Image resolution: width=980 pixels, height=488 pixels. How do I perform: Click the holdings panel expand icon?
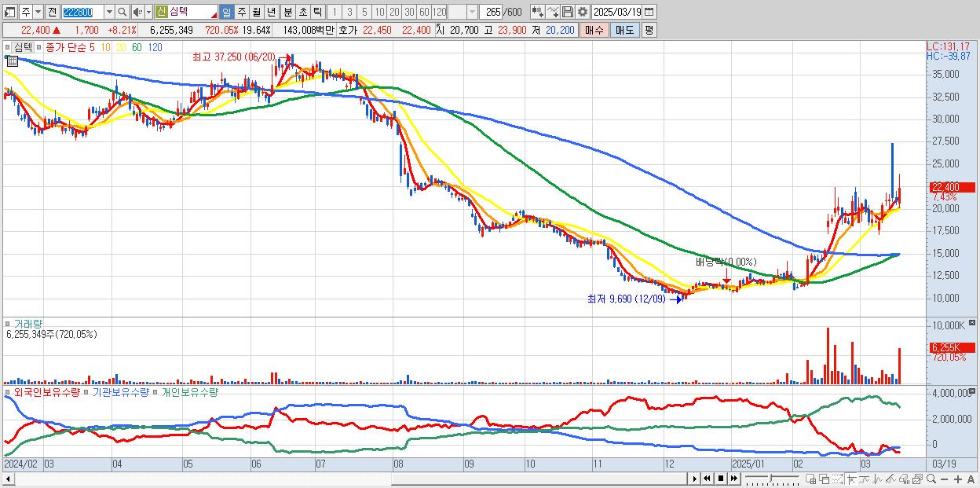[974, 391]
